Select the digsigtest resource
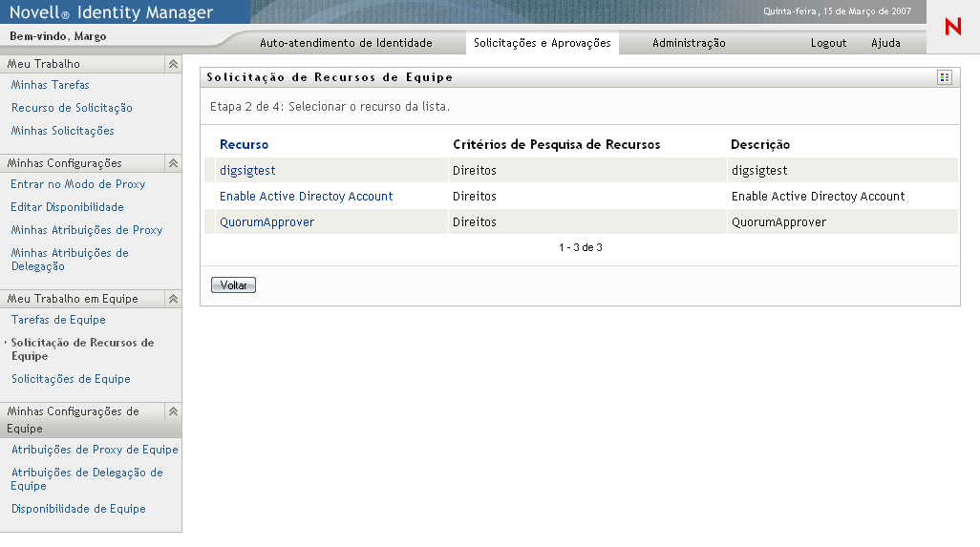The width and height of the screenshot is (980, 547). coord(247,171)
